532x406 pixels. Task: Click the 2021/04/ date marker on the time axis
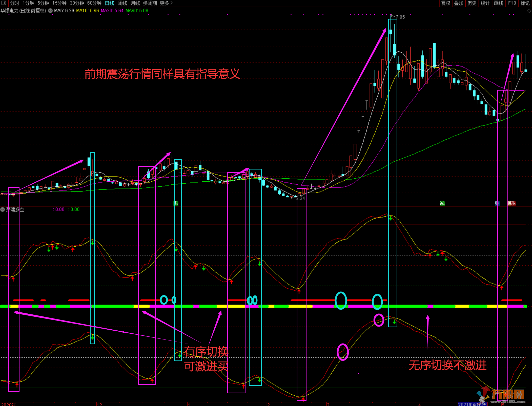472,404
